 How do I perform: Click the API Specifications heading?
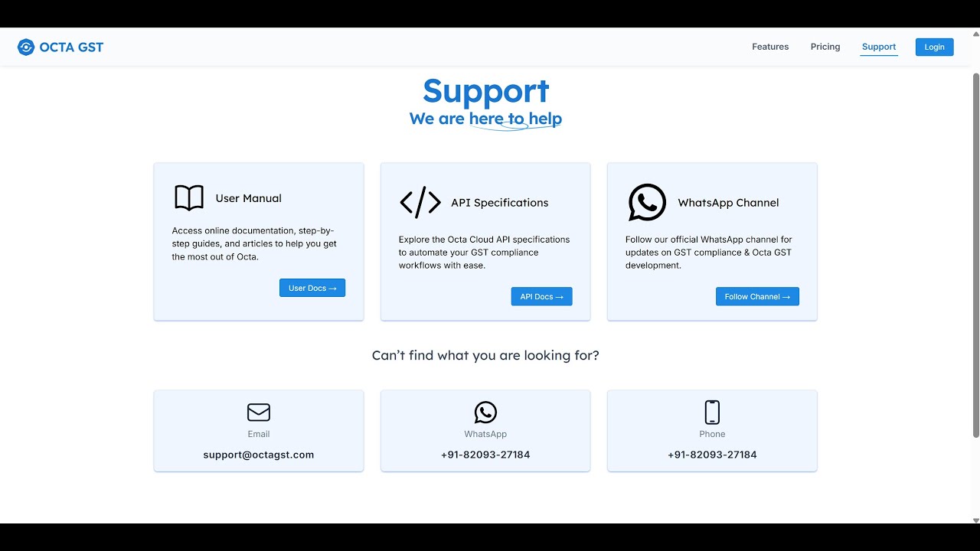coord(500,203)
